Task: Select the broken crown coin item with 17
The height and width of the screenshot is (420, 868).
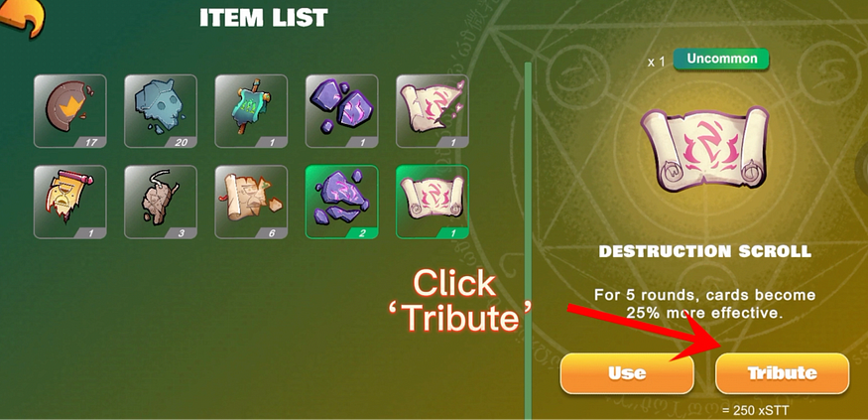Action: coord(69,111)
